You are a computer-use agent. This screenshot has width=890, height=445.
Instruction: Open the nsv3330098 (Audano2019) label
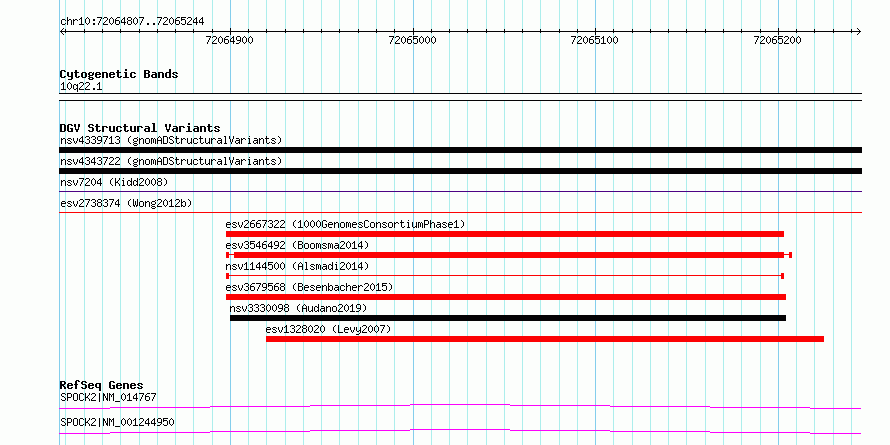[299, 308]
